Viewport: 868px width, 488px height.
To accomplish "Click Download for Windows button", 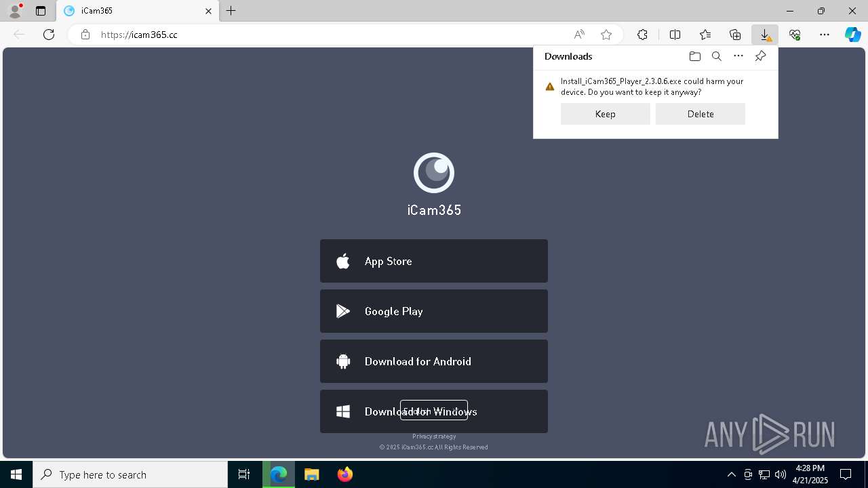I will point(434,411).
